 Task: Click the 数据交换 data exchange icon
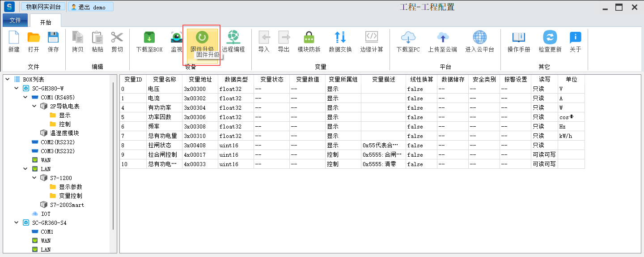point(340,38)
